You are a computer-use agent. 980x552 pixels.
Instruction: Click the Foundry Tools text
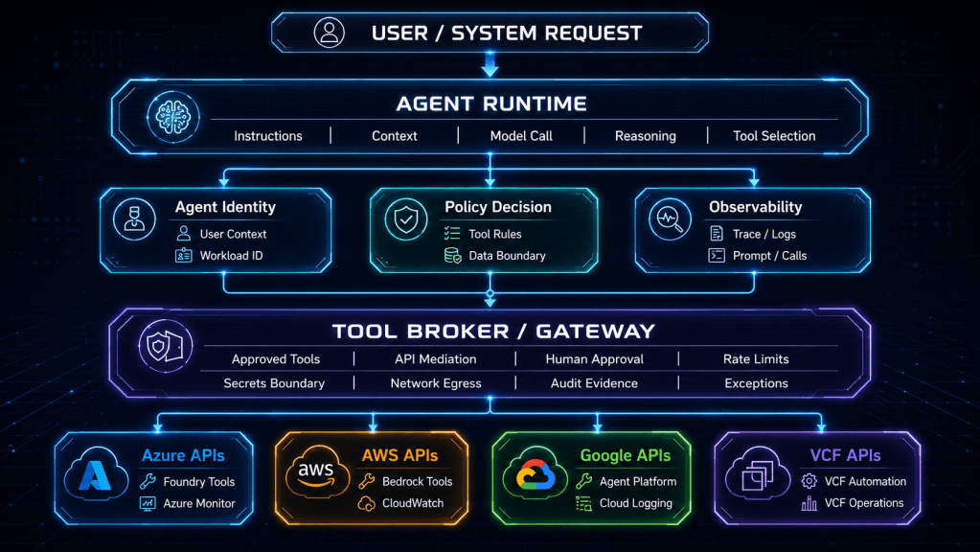198,482
